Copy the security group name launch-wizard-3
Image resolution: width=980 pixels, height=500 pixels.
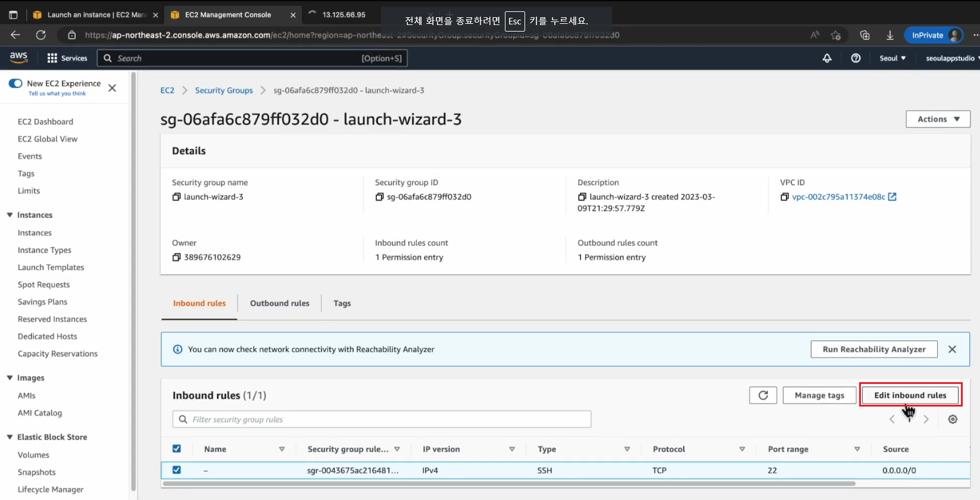176,197
